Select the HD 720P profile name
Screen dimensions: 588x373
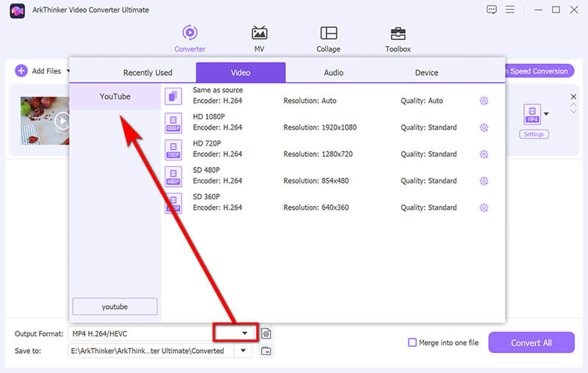[207, 143]
